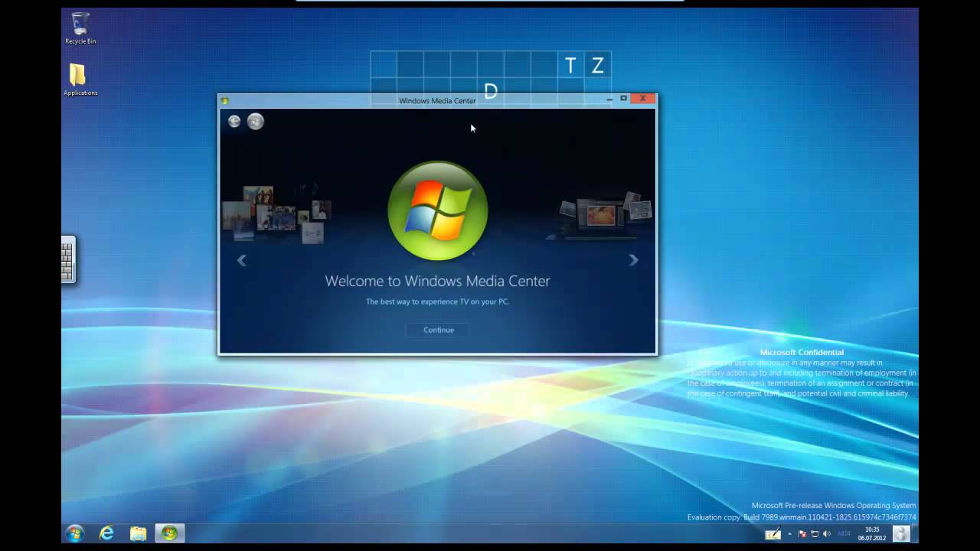Click the user tile at taskbar end
Screen dimensions: 980x551
(901, 533)
